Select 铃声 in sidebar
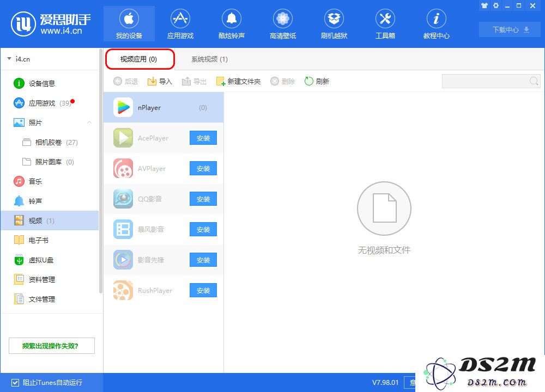Screen dimensions: 545x392 click(x=50, y=201)
